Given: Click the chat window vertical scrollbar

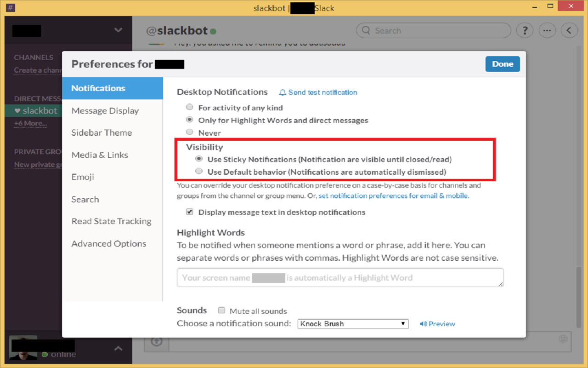Looking at the screenshot, I should click(x=580, y=298).
